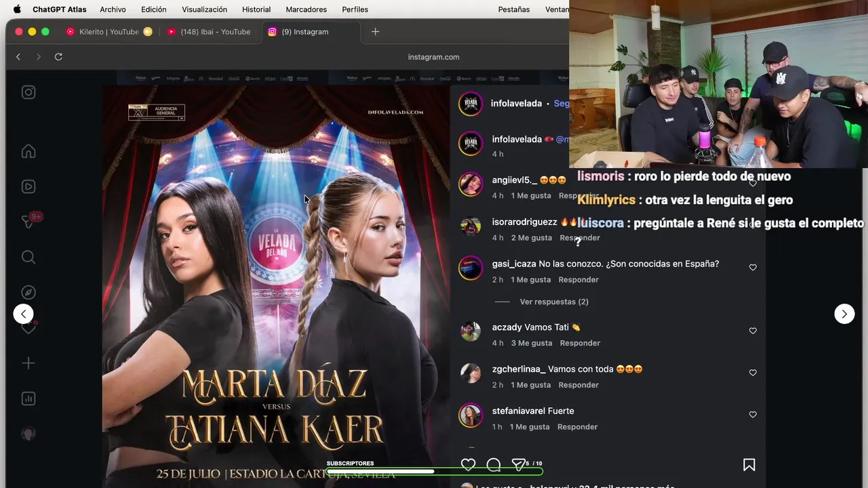Image resolution: width=868 pixels, height=488 pixels.
Task: Like aczady's Vamos Tati comment
Action: point(753,331)
